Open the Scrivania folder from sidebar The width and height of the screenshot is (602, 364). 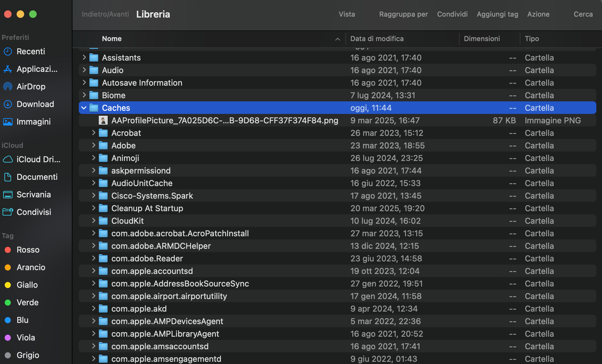pyautogui.click(x=34, y=194)
